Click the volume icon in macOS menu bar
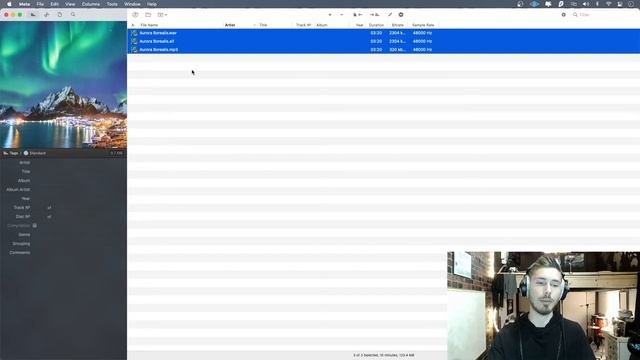640x360 pixels. 586,4
